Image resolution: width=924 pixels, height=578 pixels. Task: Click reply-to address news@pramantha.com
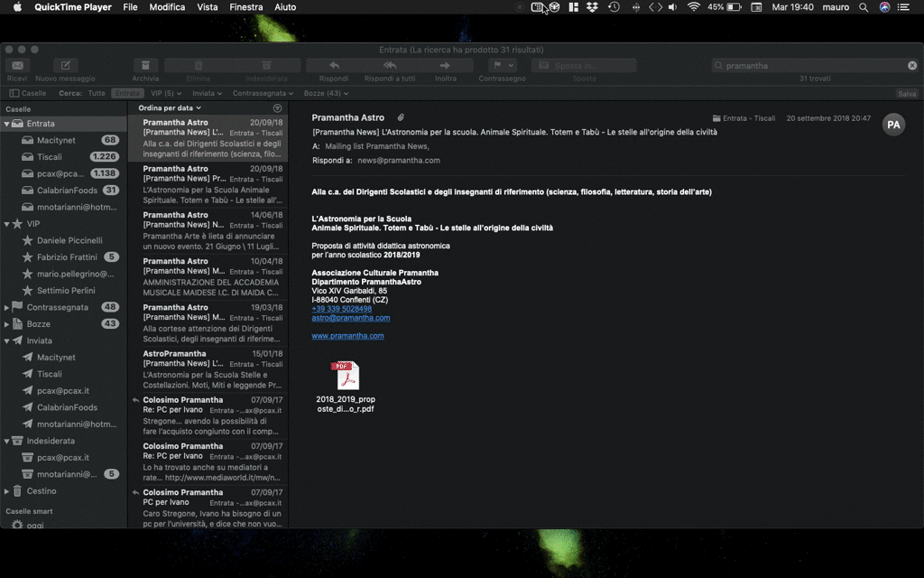coord(398,161)
